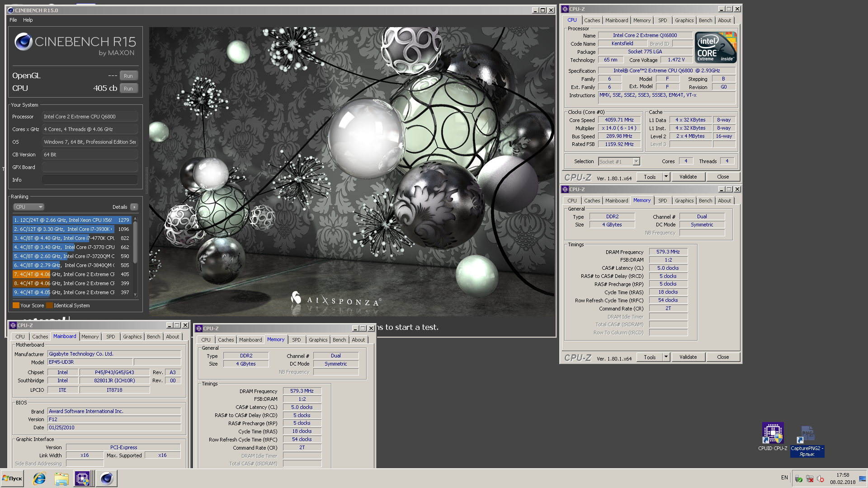
Task: Open the File menu in Cinebench
Action: pyautogui.click(x=13, y=20)
